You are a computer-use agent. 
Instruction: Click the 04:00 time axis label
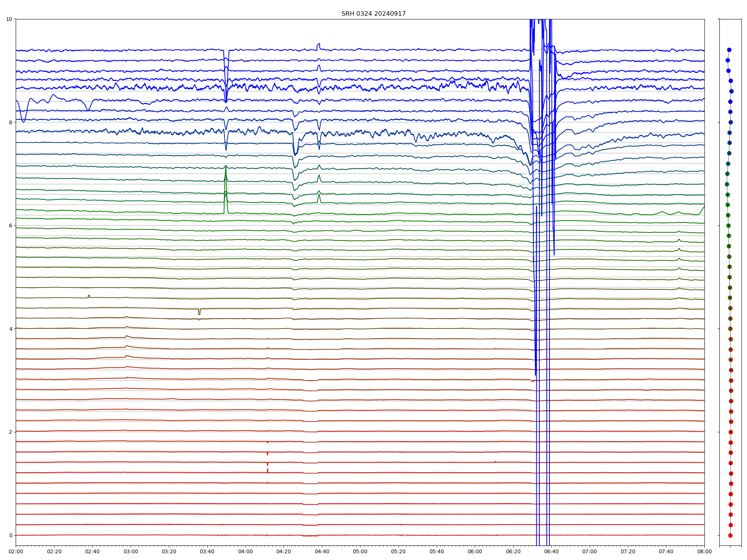pyautogui.click(x=245, y=552)
